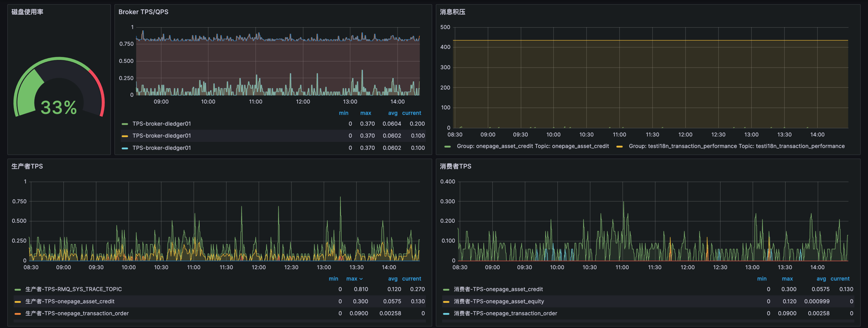Image resolution: width=868 pixels, height=328 pixels.
Task: Click green swatch of 消费者-TPS-onepage_asset_credit
Action: pyautogui.click(x=446, y=290)
